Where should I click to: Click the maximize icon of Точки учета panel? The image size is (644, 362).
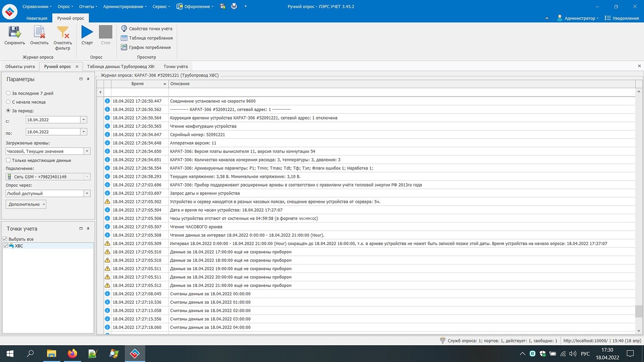(x=81, y=229)
